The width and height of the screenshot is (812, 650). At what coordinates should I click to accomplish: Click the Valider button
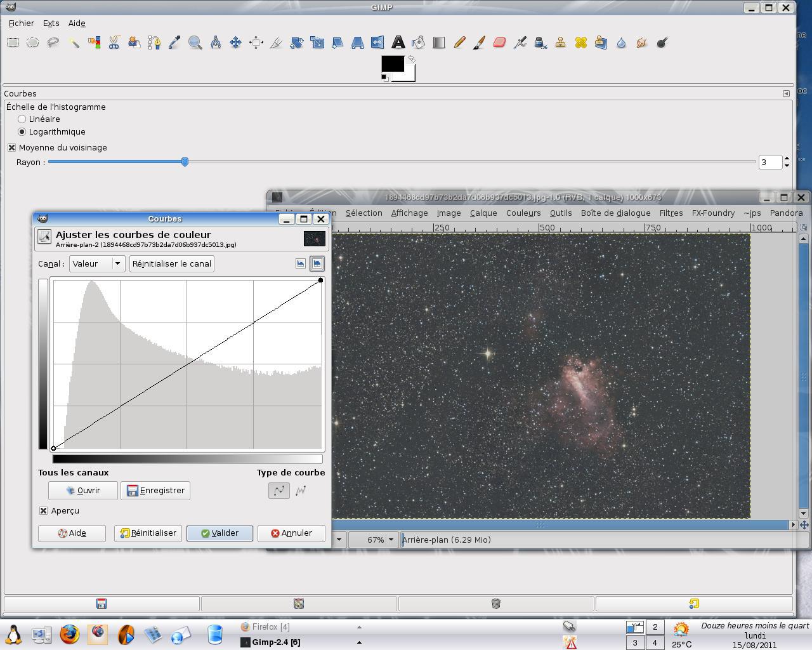click(219, 533)
